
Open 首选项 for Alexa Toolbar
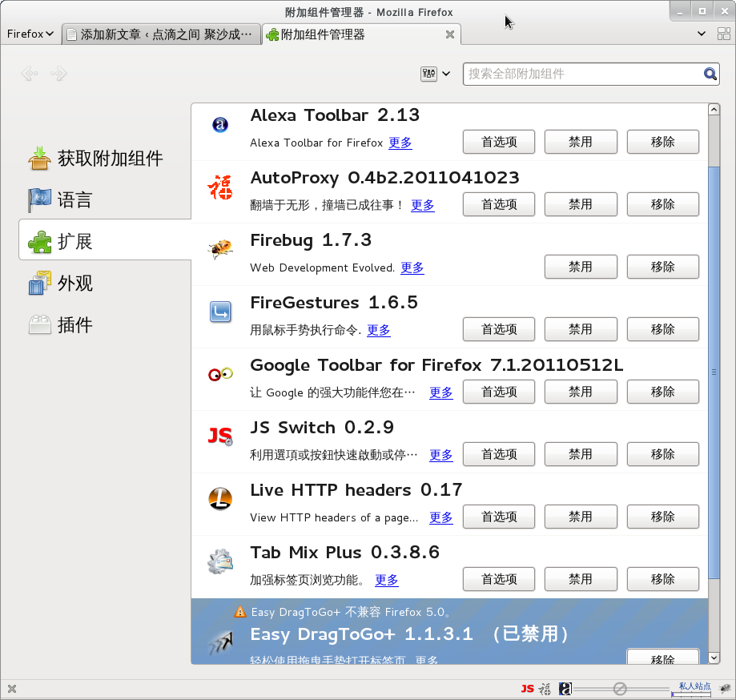point(498,142)
